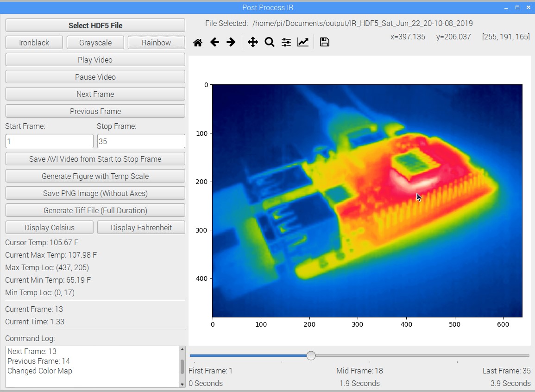Open Edit axis curve parameters icon
Viewport: 535px width, 392px height.
[x=303, y=43]
